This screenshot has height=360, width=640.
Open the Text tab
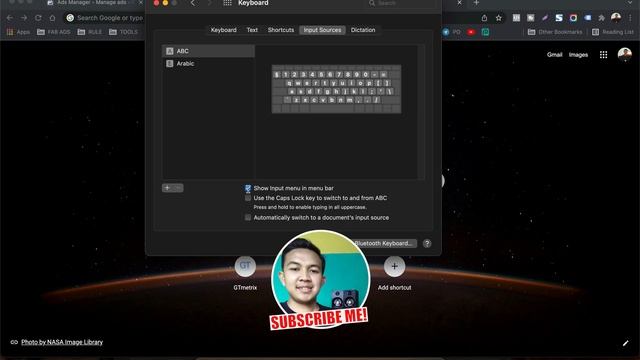tap(252, 30)
